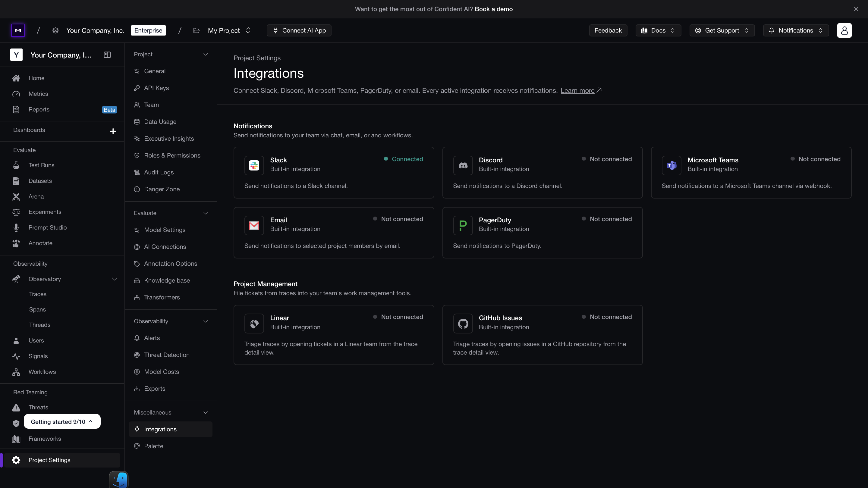Click the Signals pulse icon
868x488 pixels.
(16, 356)
